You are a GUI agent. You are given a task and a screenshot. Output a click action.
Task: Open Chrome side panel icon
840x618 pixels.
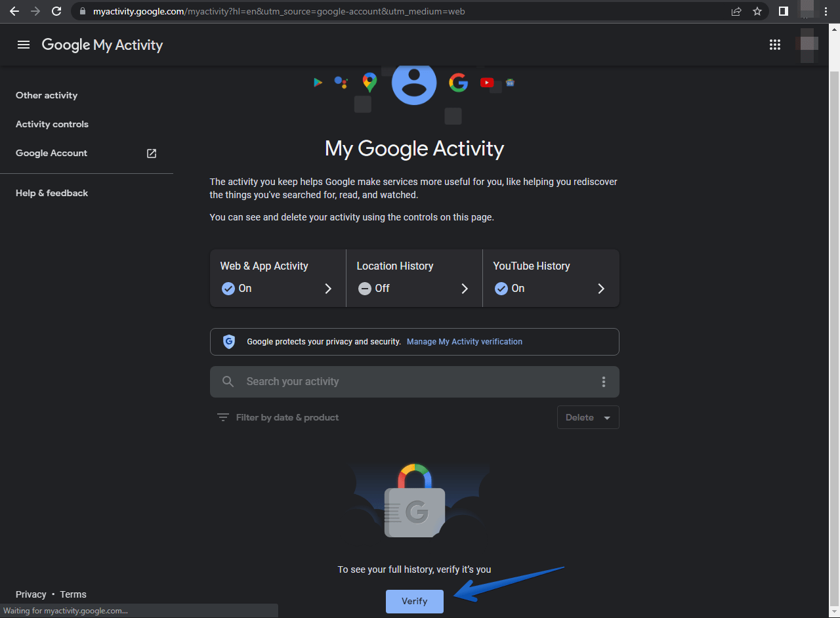pos(784,11)
